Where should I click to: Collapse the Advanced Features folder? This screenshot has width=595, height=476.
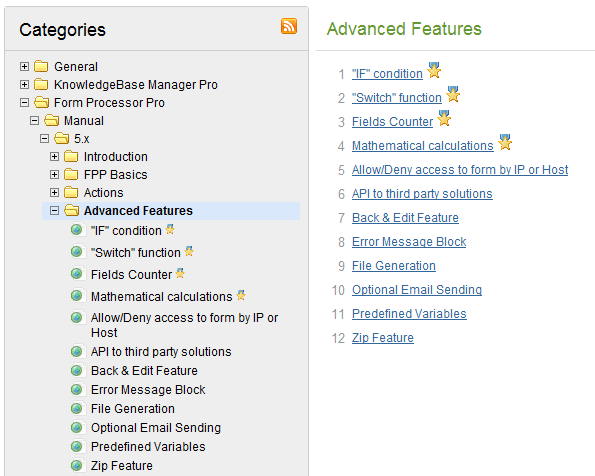pyautogui.click(x=55, y=211)
